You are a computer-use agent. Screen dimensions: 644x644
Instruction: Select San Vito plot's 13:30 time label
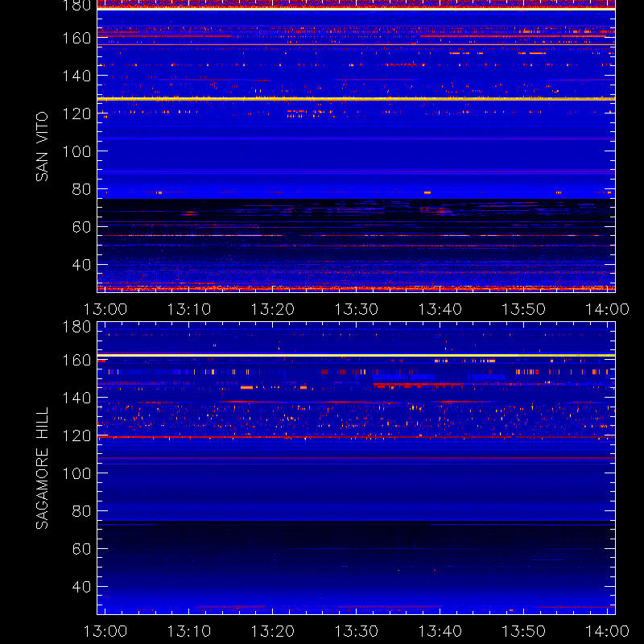point(357,309)
